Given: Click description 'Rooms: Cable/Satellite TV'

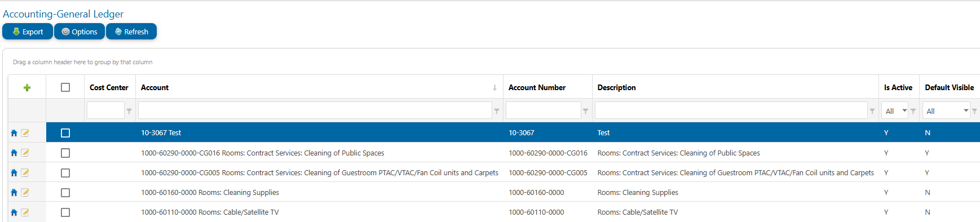Looking at the screenshot, I should pos(638,212).
